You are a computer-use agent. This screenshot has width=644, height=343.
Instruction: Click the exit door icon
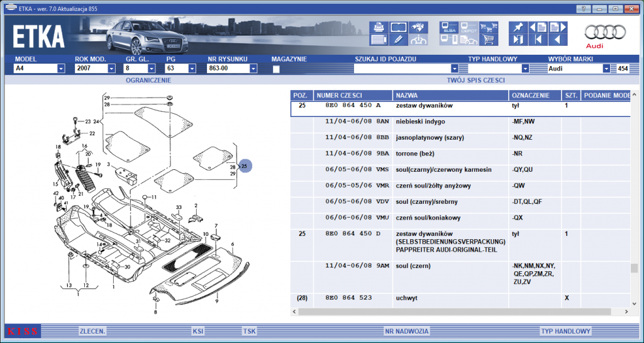point(518,40)
